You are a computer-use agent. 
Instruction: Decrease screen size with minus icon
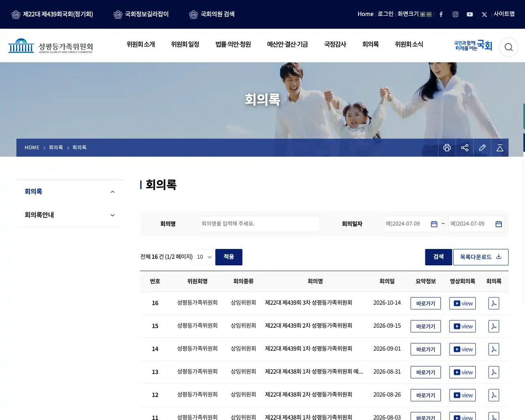[429, 14]
